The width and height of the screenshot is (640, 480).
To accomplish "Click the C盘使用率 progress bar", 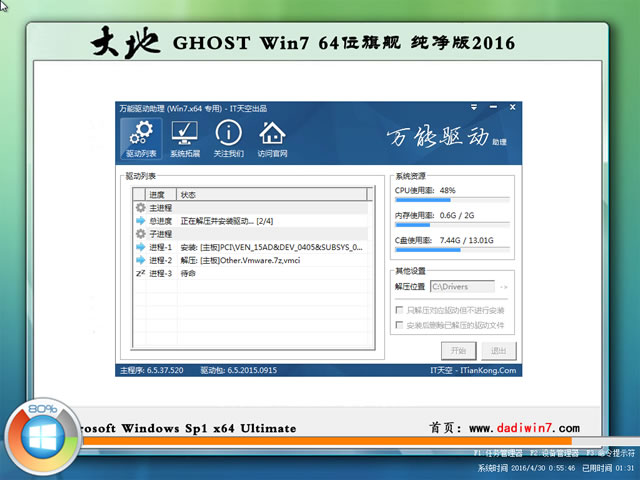I will pos(452,250).
